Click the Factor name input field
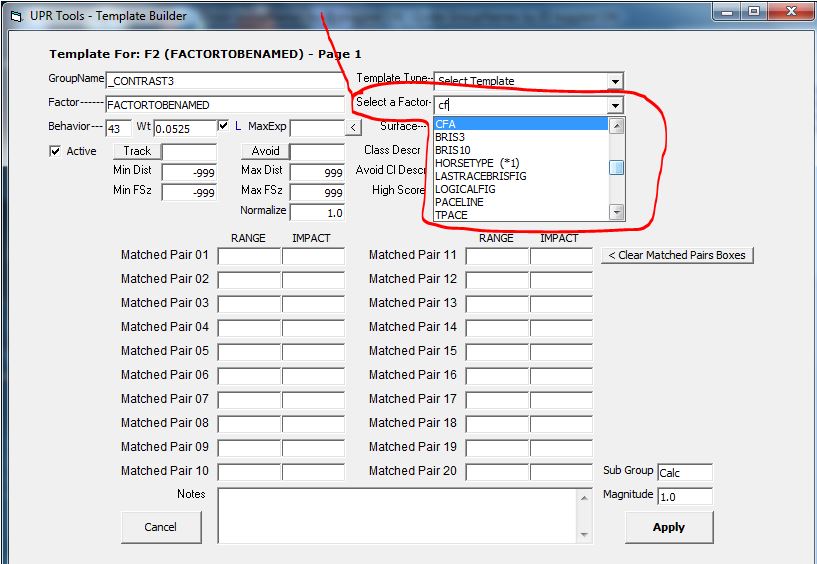Screen dimensions: 817x564 [225, 105]
